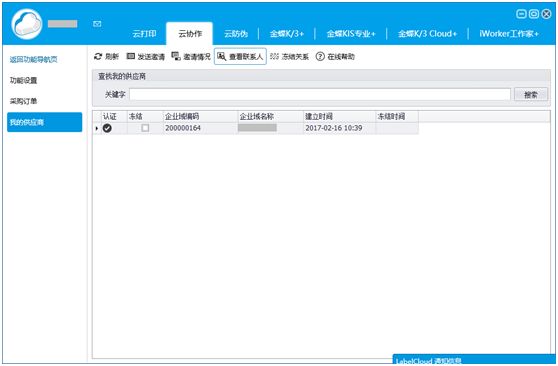Click the date cell 2017-02-16 10:39
The width and height of the screenshot is (558, 366).
(339, 128)
